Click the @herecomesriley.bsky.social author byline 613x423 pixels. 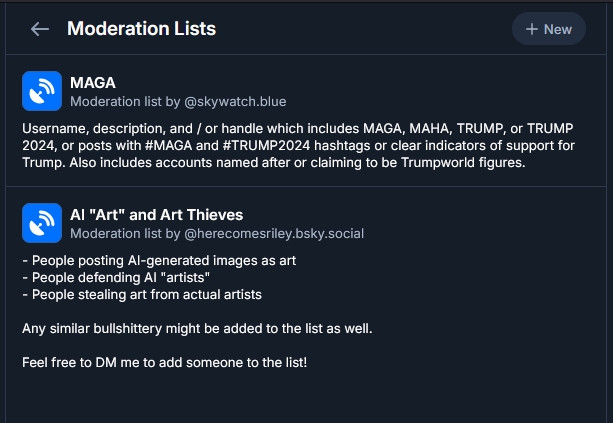point(217,234)
